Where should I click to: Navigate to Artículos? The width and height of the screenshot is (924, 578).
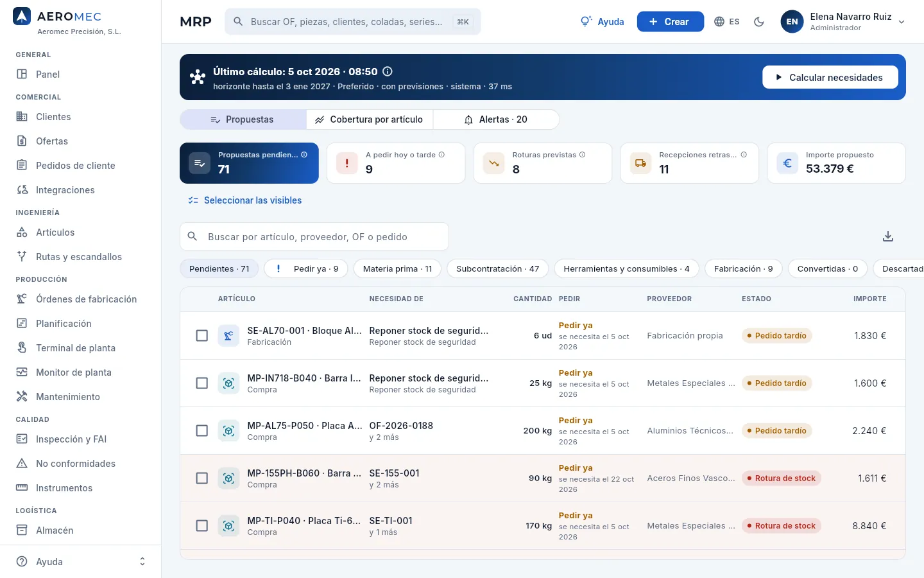80,232
